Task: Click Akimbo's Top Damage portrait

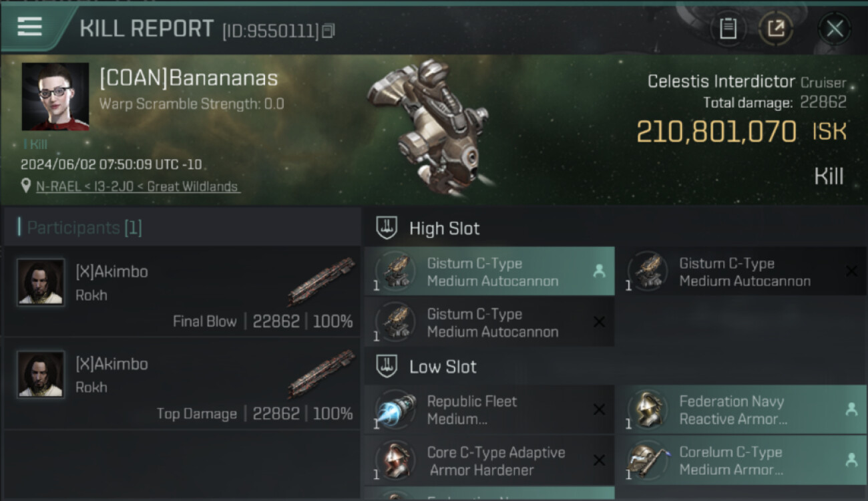Action: (x=41, y=374)
